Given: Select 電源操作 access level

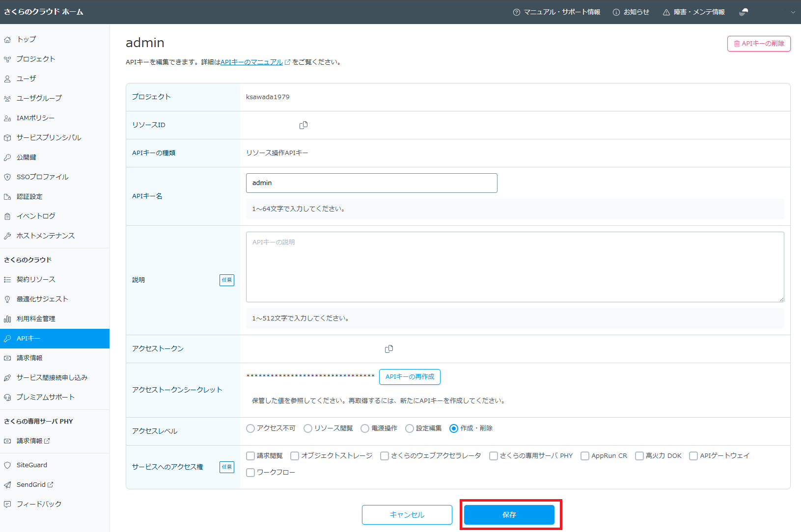Looking at the screenshot, I should pyautogui.click(x=365, y=428).
